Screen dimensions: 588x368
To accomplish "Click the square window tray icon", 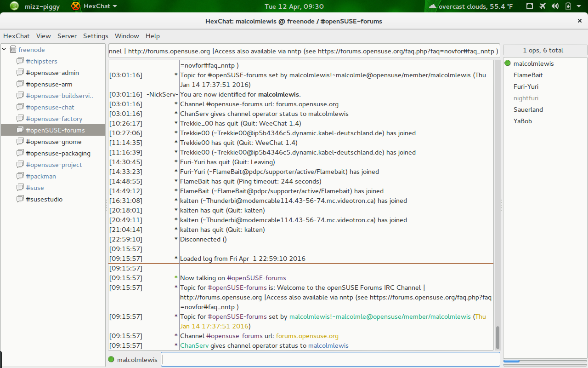I will point(530,6).
